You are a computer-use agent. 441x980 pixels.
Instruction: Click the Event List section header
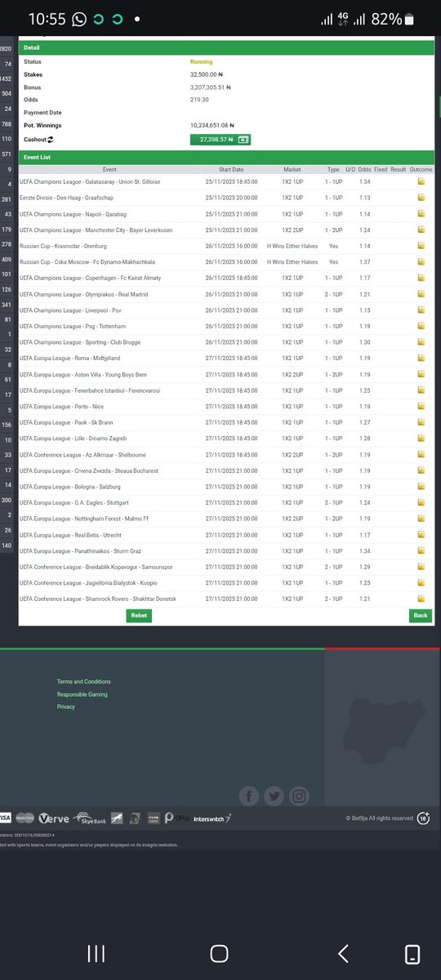point(226,156)
